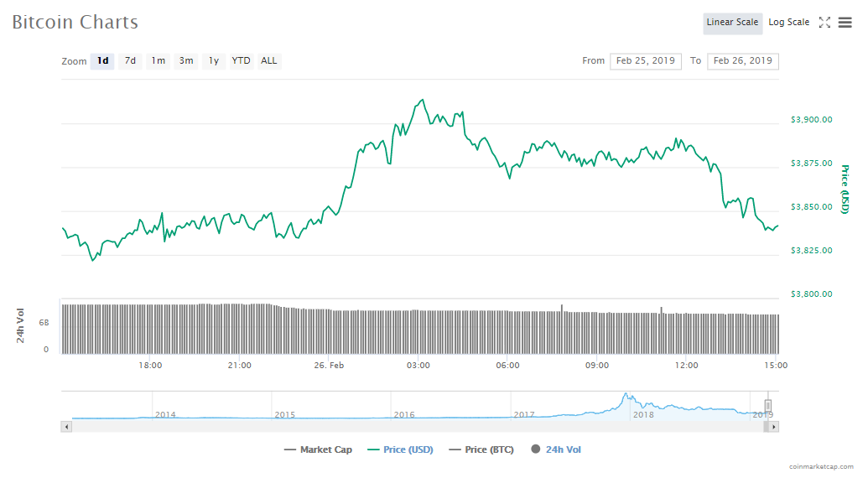
Task: Click navigator scrollbar left arrow
Action: 65,427
